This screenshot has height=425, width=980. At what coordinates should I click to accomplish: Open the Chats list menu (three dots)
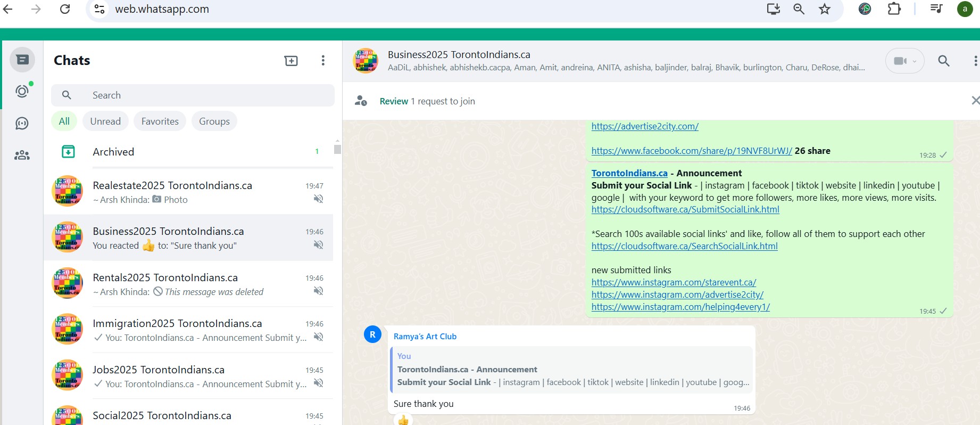[x=323, y=61]
